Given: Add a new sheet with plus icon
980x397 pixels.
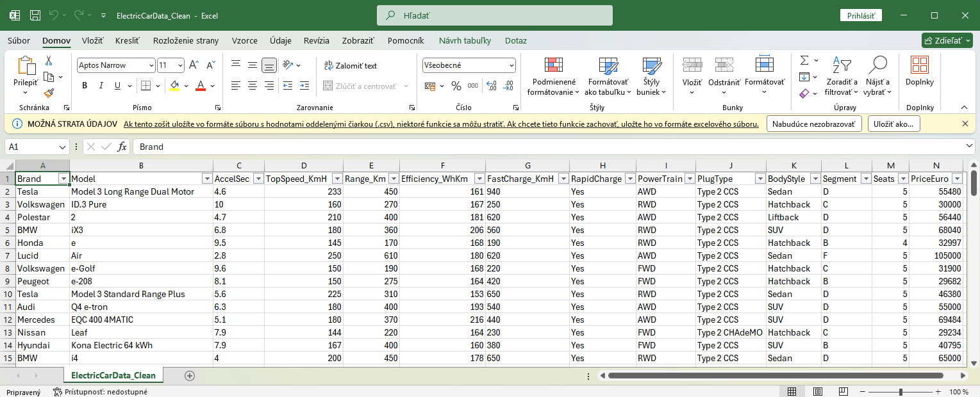Looking at the screenshot, I should pos(189,375).
